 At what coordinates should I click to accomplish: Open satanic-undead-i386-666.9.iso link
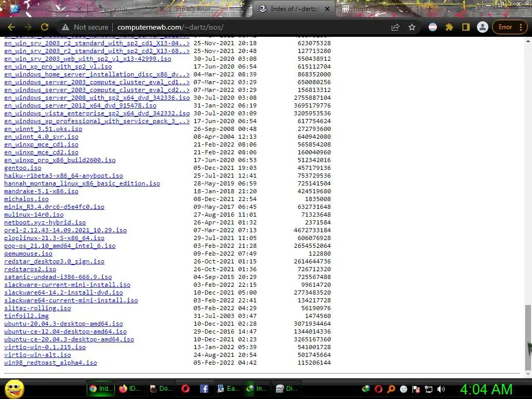[x=58, y=277]
